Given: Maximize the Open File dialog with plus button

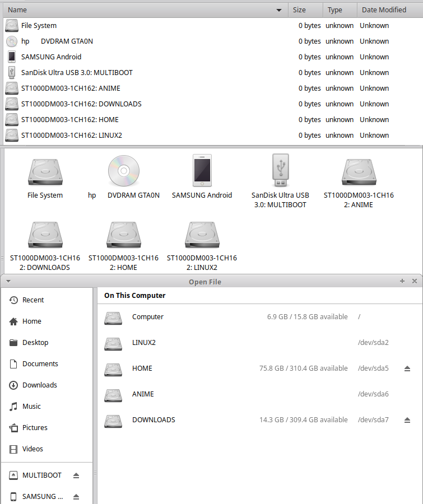Looking at the screenshot, I should pos(402,281).
